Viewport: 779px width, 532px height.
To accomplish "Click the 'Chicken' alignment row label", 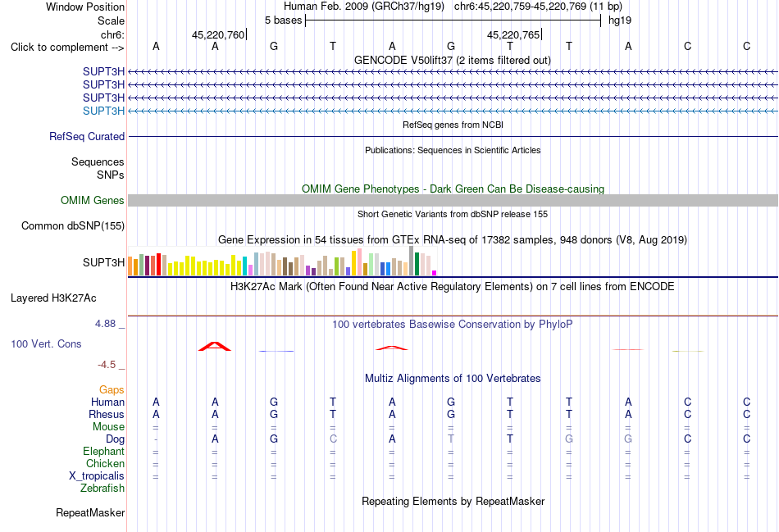I will tap(105, 463).
